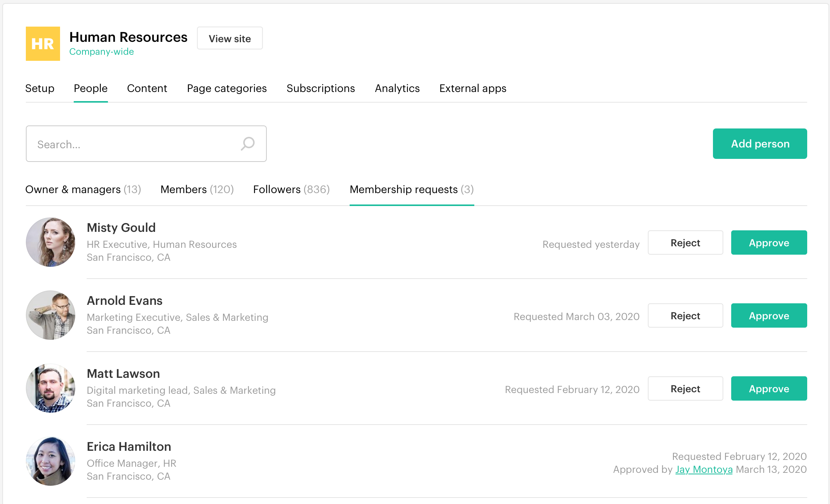Click the Company-wide label link

(x=101, y=52)
